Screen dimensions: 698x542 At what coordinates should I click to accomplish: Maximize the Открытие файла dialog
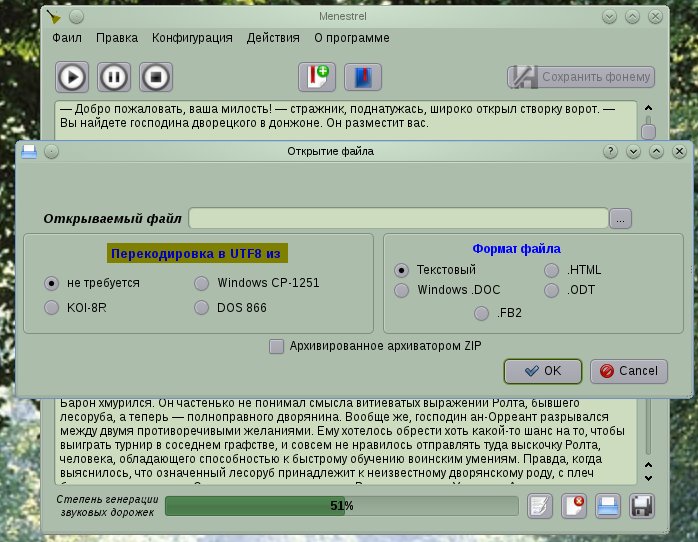click(x=656, y=152)
